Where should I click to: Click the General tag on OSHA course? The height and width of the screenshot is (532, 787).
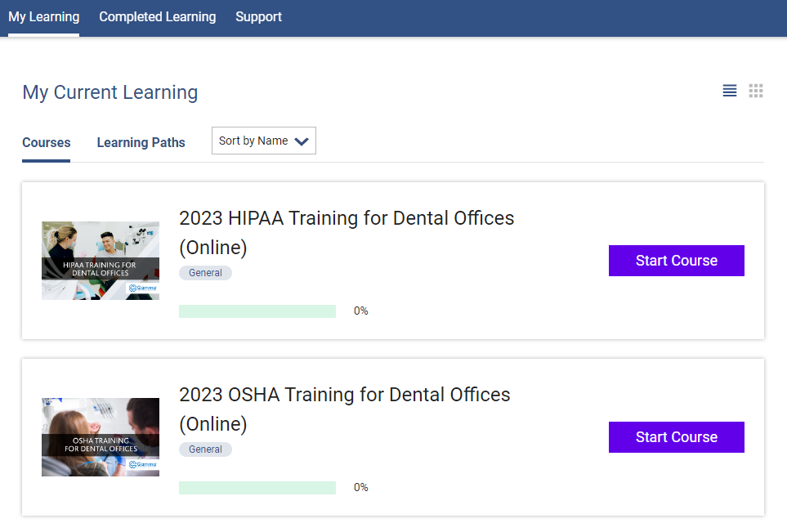(x=205, y=449)
